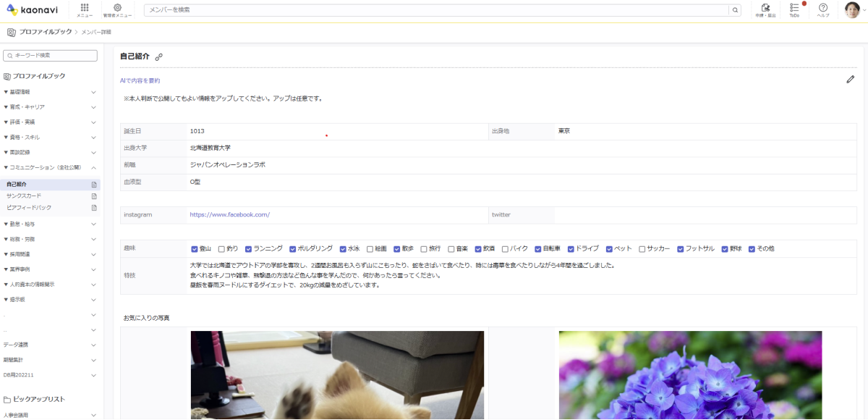Expand the 掲示板 section chevron

coord(93,300)
